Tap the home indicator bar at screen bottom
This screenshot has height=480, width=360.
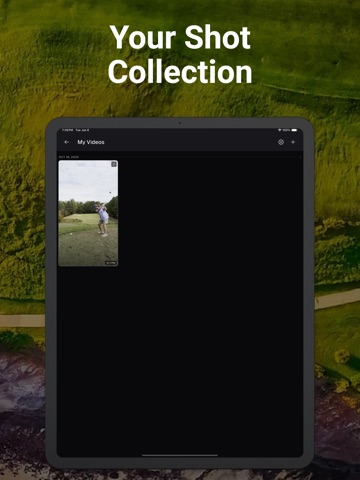coord(180,455)
